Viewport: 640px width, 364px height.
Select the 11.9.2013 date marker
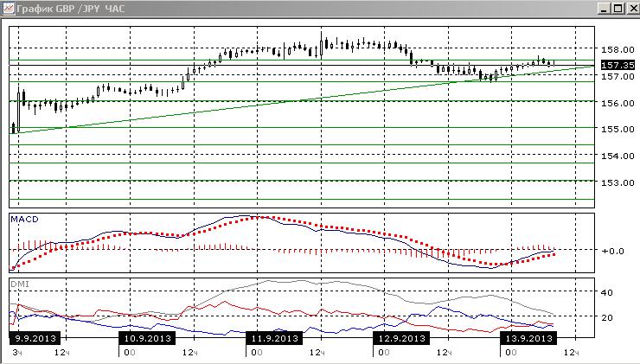(274, 338)
